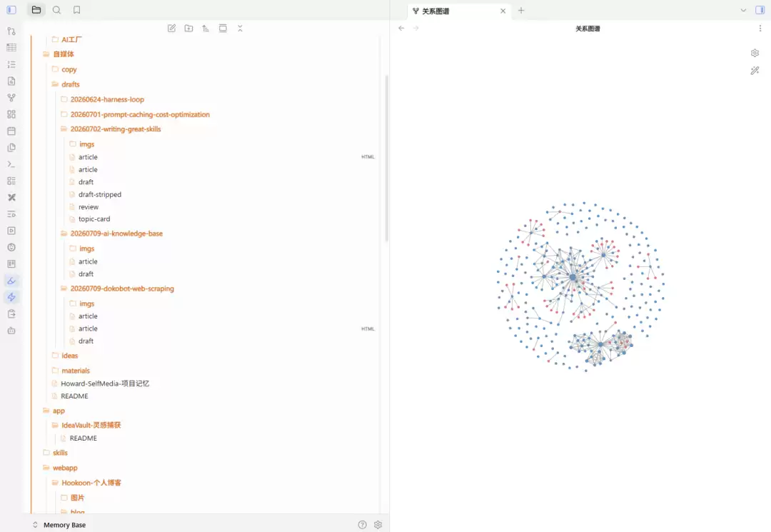The height and width of the screenshot is (532, 771).
Task: Open graph settings gear icon
Action: pyautogui.click(x=755, y=53)
